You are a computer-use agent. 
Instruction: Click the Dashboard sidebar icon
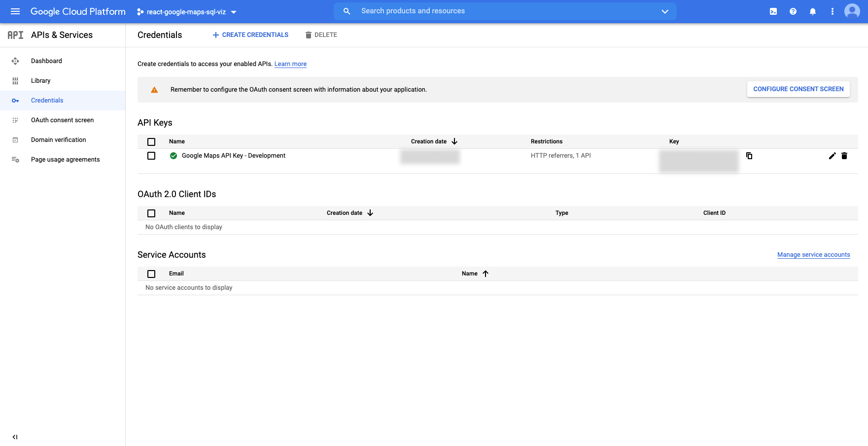pos(15,61)
